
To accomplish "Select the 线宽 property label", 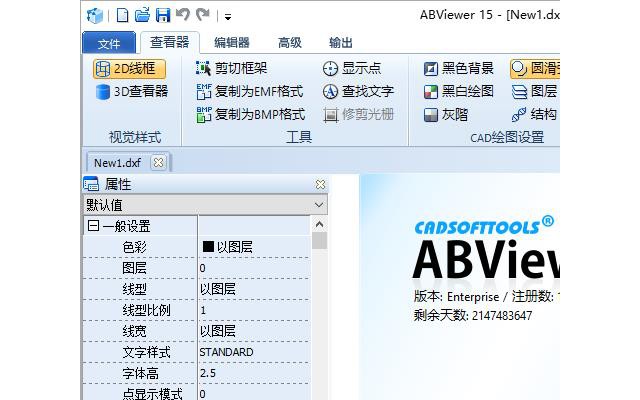I will pyautogui.click(x=134, y=331).
